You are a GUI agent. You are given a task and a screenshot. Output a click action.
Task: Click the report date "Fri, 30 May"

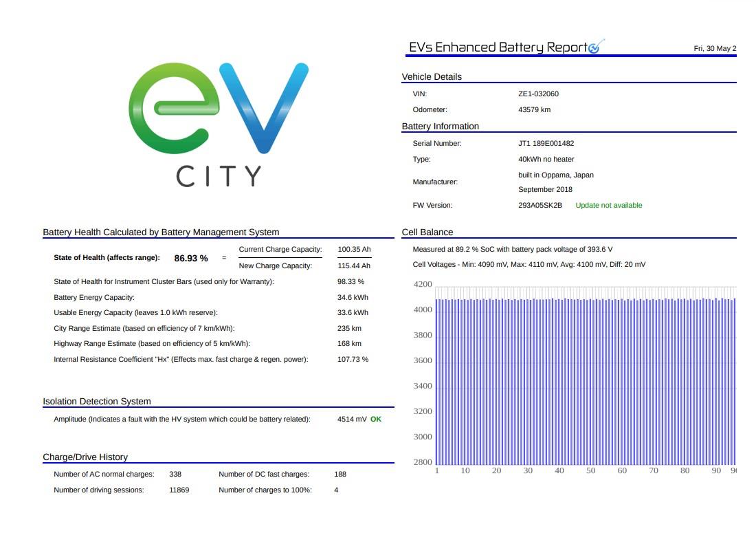coord(715,48)
